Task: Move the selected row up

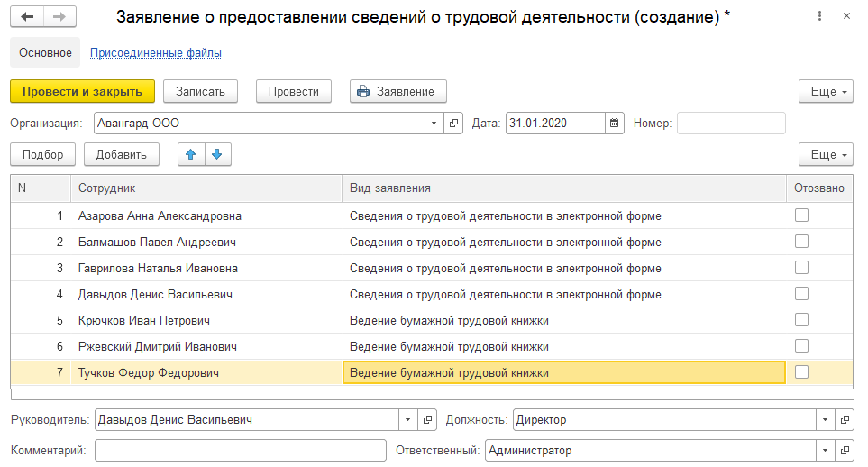Action: pyautogui.click(x=190, y=155)
